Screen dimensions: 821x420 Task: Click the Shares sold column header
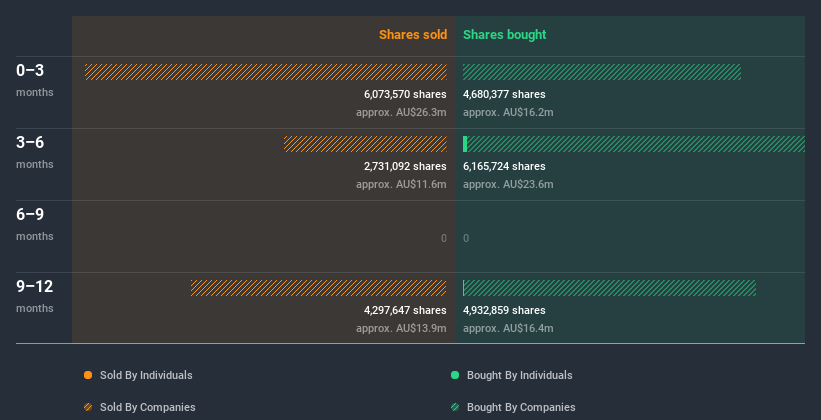413,35
